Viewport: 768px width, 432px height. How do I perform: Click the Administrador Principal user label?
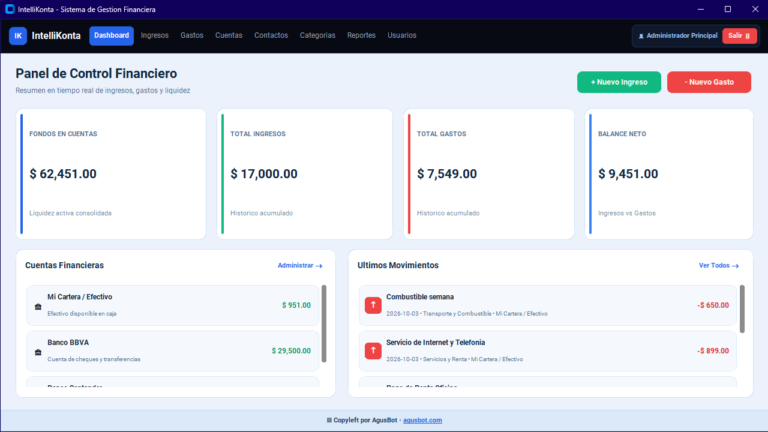(682, 36)
